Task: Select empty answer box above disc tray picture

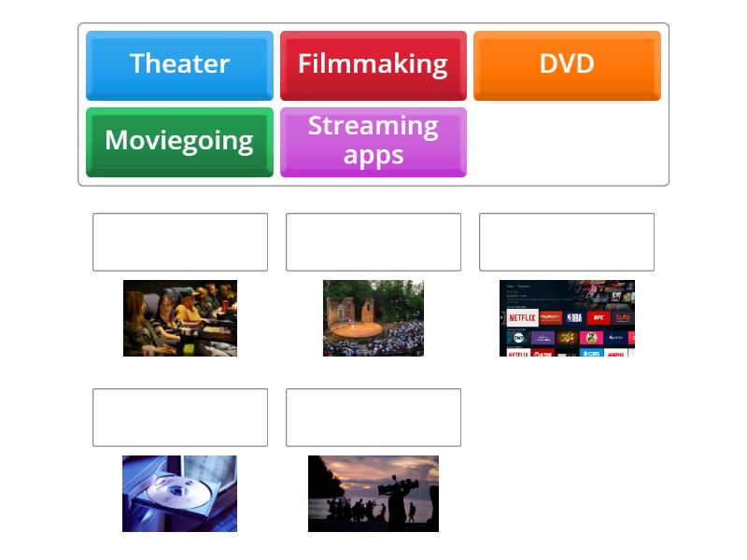Action: coord(180,417)
